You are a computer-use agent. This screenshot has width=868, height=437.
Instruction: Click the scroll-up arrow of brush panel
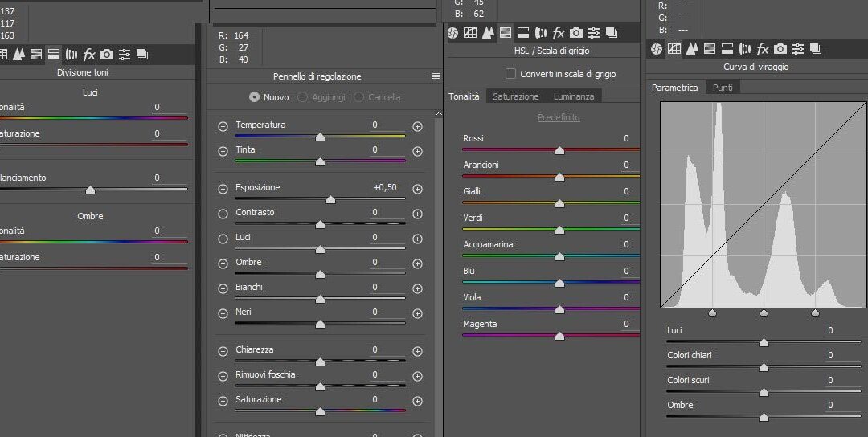(x=439, y=114)
